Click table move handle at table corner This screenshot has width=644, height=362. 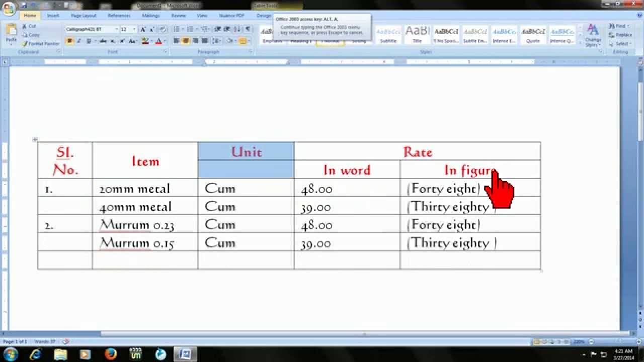(35, 139)
